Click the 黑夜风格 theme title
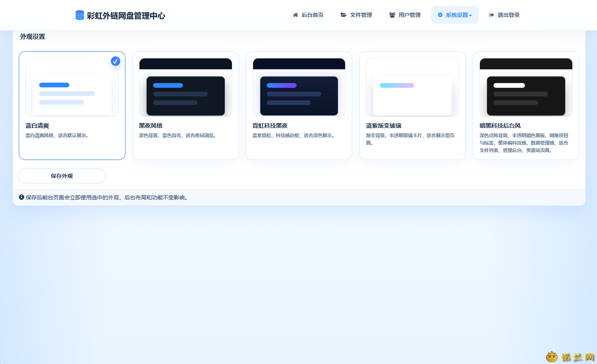 (x=151, y=126)
